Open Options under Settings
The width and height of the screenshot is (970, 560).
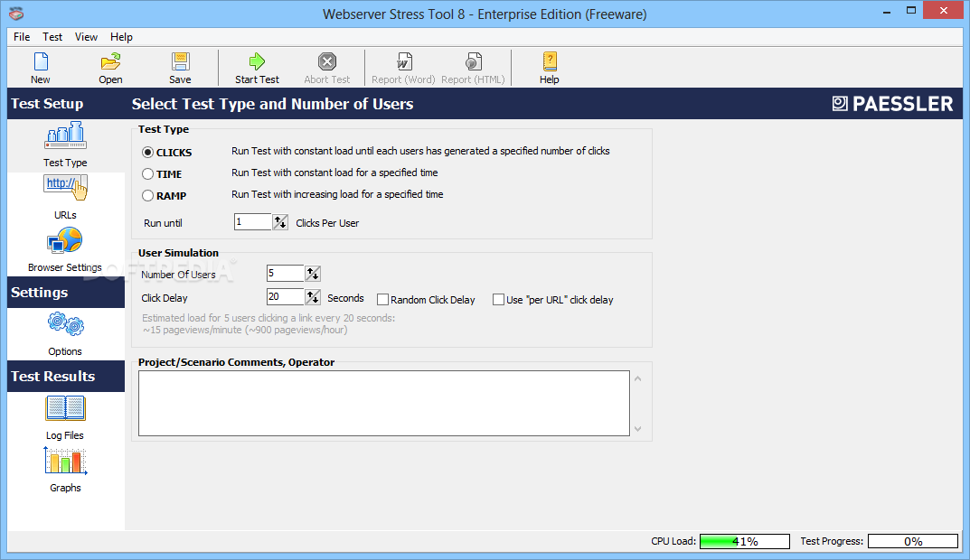(65, 334)
